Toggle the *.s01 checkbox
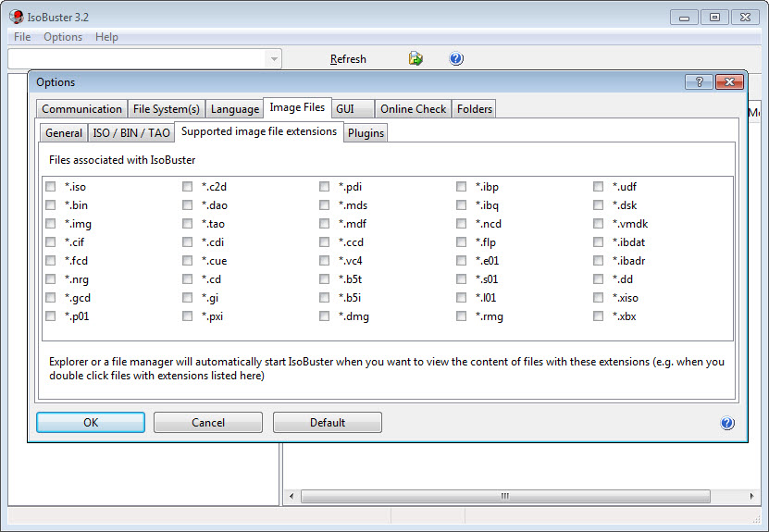The width and height of the screenshot is (769, 532). coord(461,279)
